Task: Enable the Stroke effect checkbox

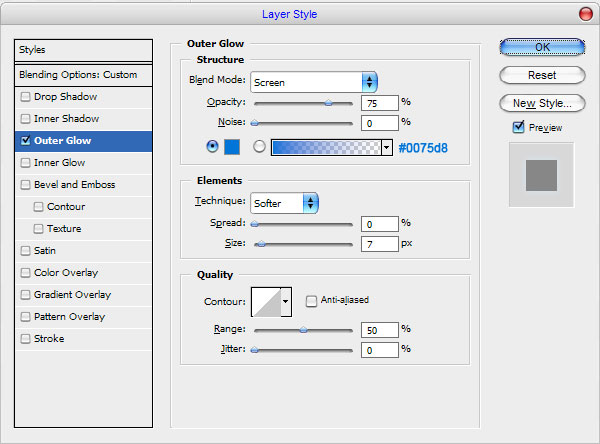Action: point(26,339)
